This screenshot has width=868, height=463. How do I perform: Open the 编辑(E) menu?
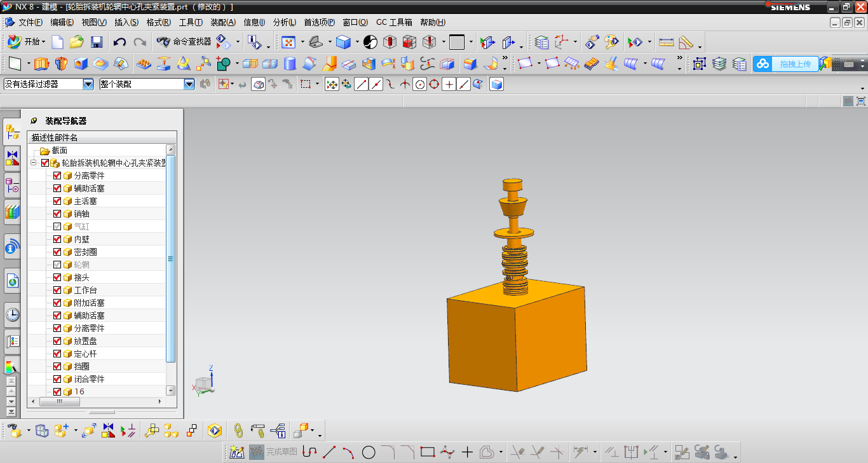tap(62, 22)
